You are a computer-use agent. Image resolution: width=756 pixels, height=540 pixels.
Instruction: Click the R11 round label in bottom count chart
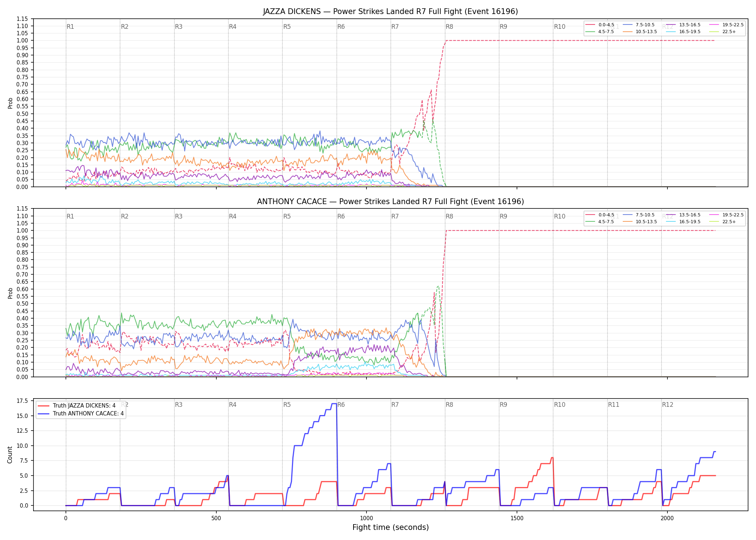(614, 405)
